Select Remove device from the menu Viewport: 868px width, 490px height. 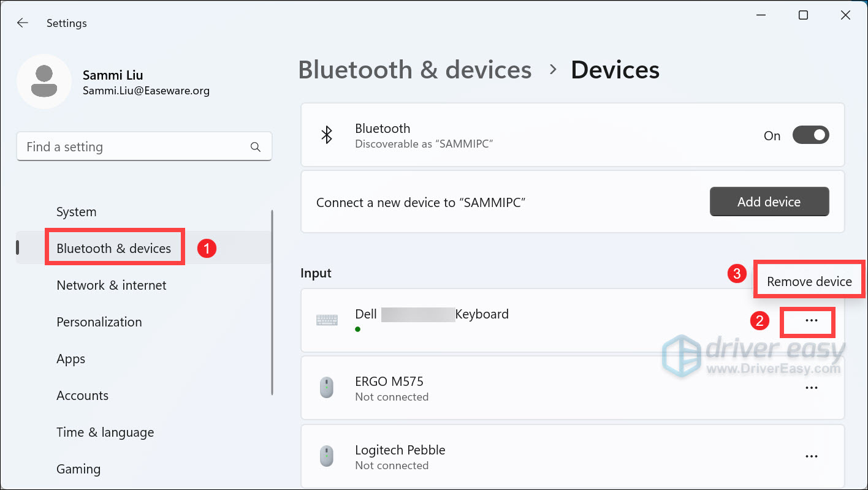pyautogui.click(x=809, y=280)
